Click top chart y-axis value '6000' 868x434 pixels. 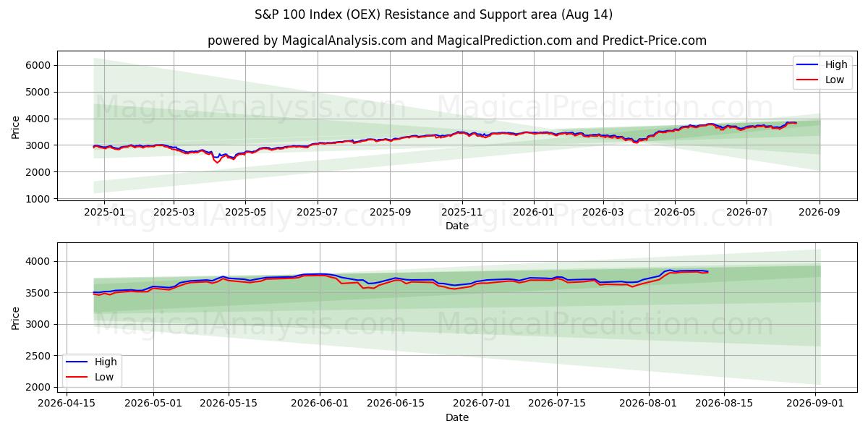pos(39,65)
